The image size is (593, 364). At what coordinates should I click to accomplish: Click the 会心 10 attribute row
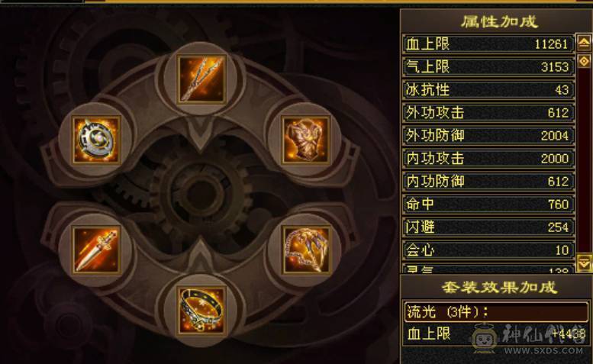(x=488, y=250)
